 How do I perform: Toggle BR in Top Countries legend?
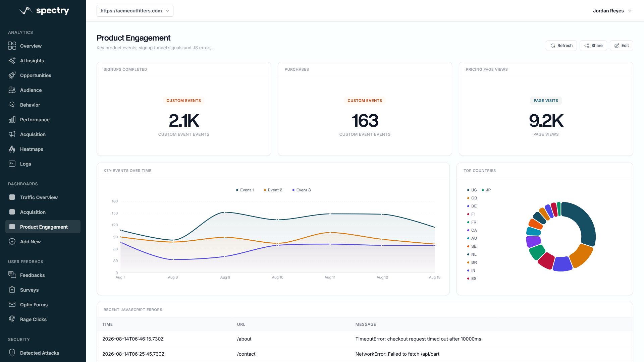(x=472, y=262)
